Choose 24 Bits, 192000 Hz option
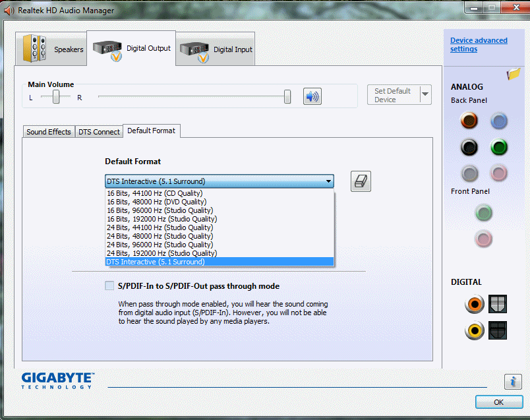 220,253
